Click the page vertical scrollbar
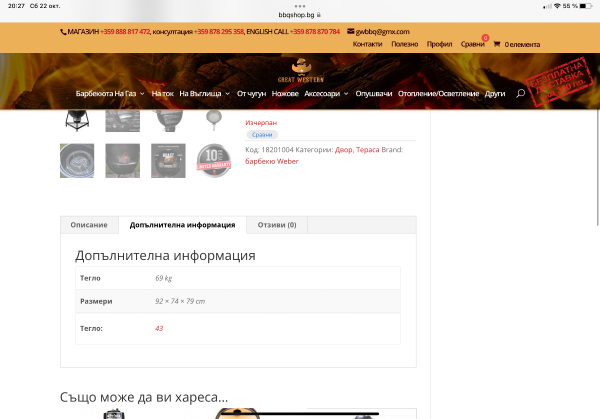The width and height of the screenshot is (600, 419). pyautogui.click(x=598, y=168)
